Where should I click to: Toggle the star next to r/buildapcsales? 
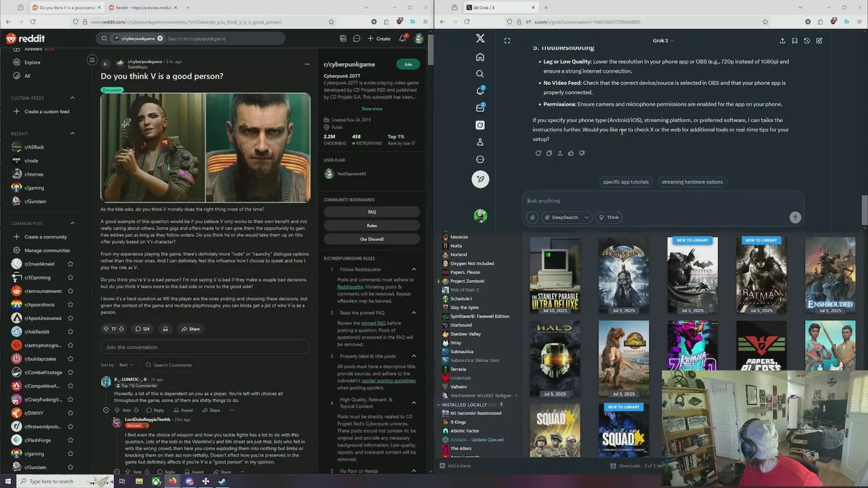click(70, 359)
